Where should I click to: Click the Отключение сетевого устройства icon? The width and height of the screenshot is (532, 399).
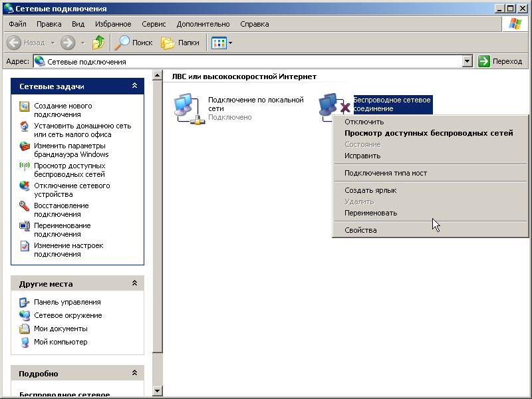click(x=24, y=186)
